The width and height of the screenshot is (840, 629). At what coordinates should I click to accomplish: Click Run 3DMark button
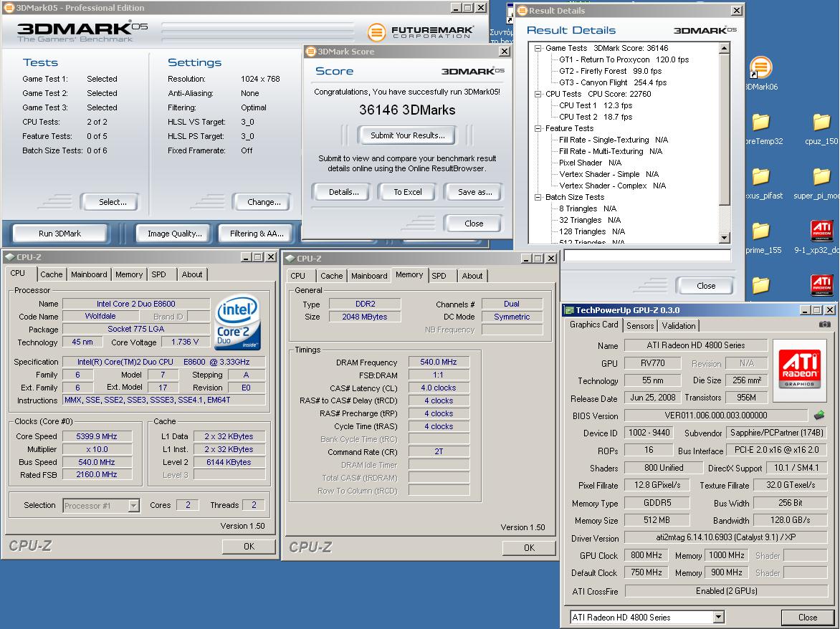coord(60,234)
